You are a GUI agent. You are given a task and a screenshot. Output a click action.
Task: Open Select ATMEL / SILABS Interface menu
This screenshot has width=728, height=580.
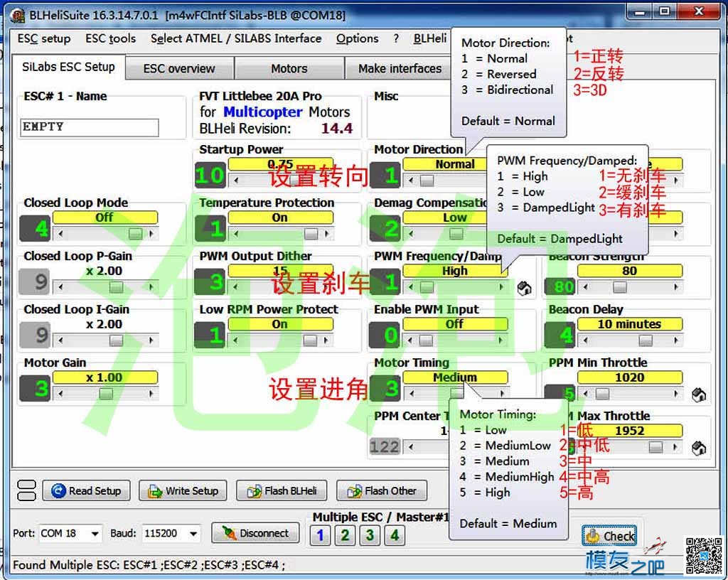[x=236, y=38]
